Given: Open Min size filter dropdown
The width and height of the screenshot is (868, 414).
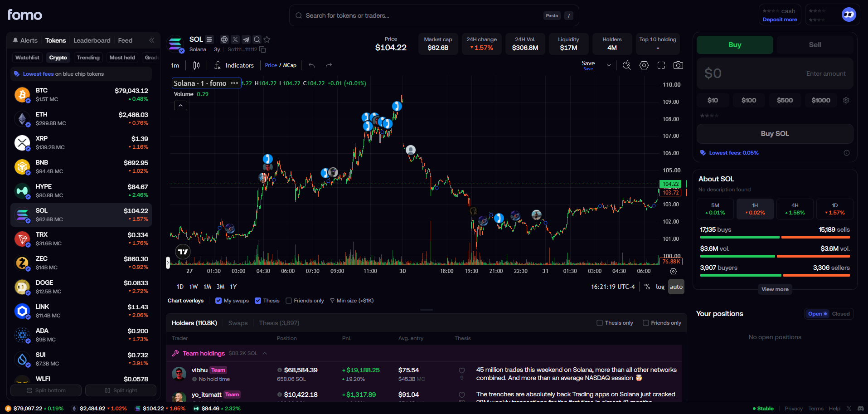Looking at the screenshot, I should pyautogui.click(x=352, y=301).
